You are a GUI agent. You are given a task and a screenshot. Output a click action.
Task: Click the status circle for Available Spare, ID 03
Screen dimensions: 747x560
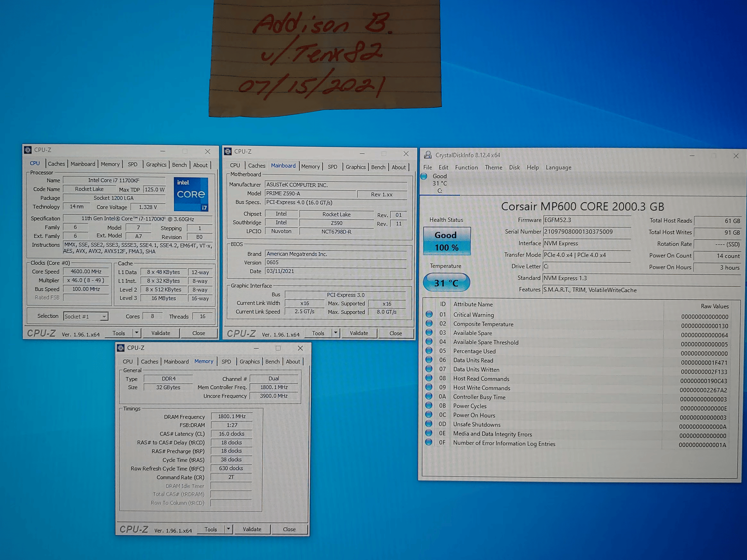pyautogui.click(x=429, y=332)
